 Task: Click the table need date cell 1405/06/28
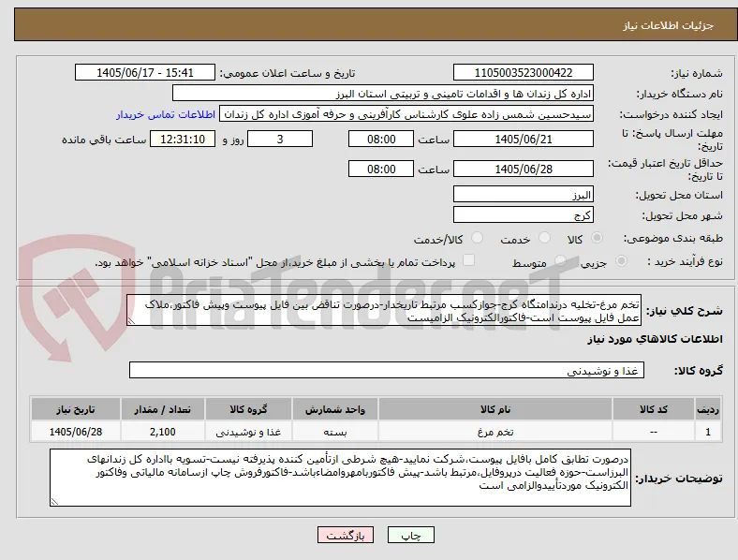[x=76, y=432]
